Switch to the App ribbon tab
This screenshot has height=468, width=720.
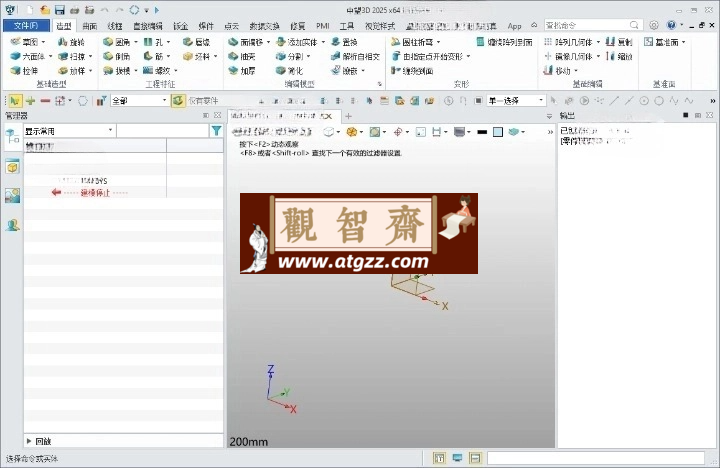coord(514,26)
